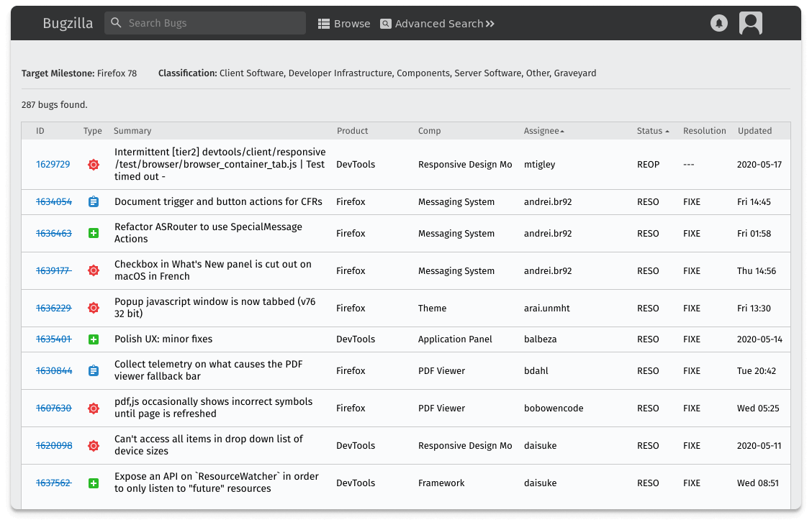812x525 pixels.
Task: Go to the Bugzilla home page
Action: pyautogui.click(x=68, y=23)
